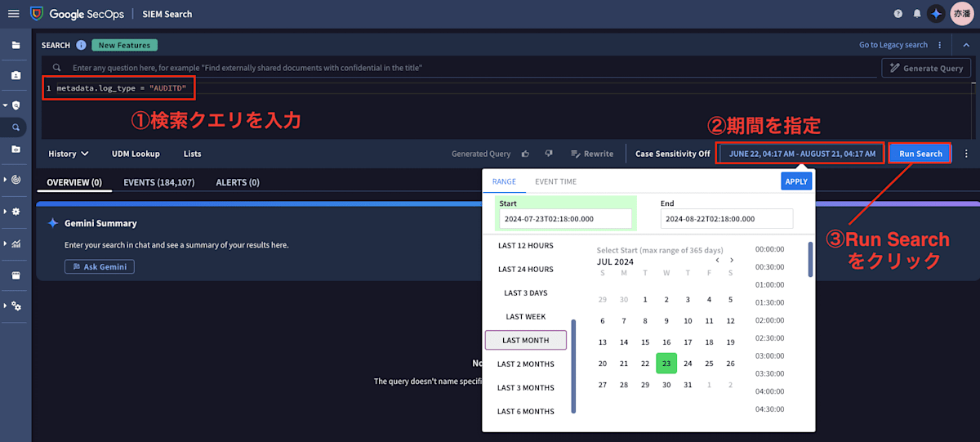The height and width of the screenshot is (442, 980).
Task: Go to next month in the calendar
Action: (x=732, y=261)
